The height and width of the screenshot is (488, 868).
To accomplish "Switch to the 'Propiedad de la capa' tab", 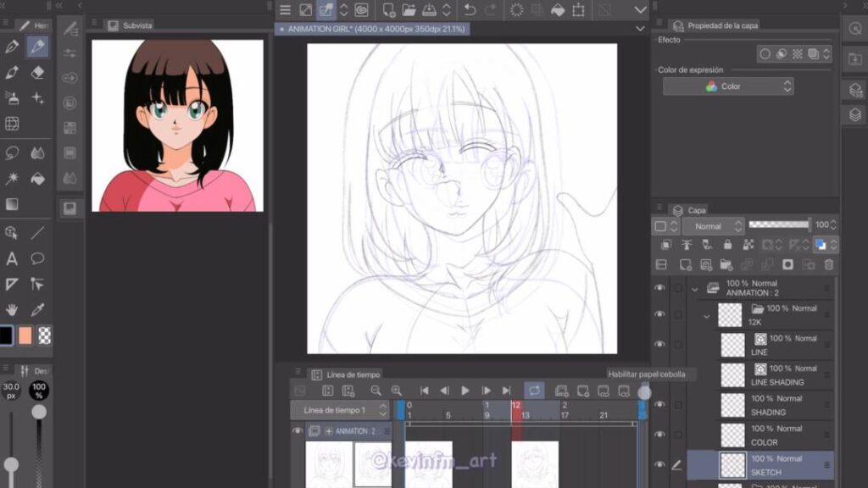I will pos(715,25).
